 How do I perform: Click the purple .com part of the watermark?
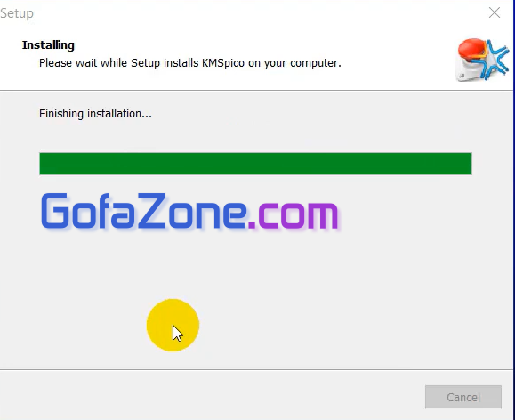[294, 215]
